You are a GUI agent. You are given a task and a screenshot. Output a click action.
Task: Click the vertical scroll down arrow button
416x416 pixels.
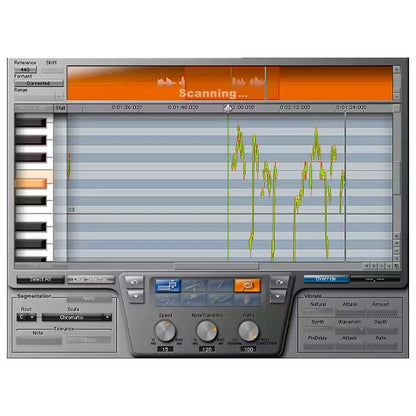coord(396,243)
